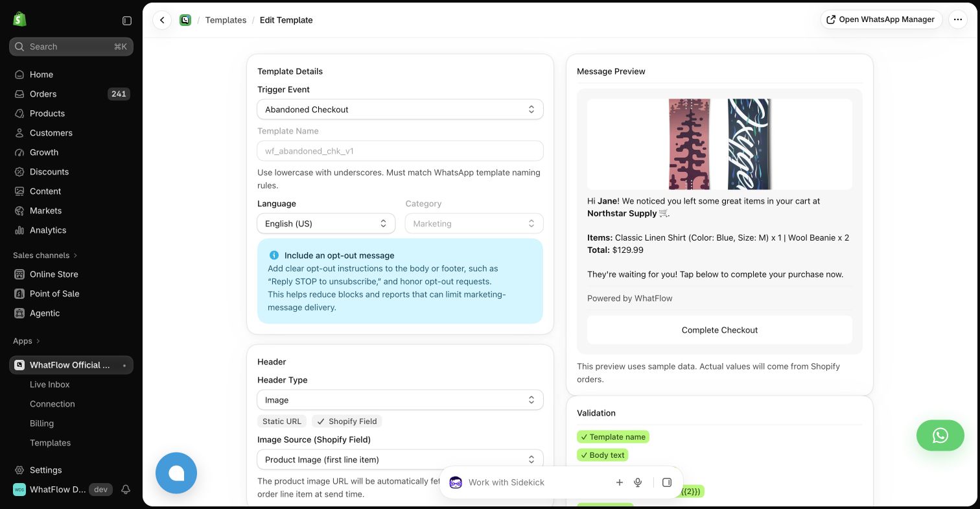Open Products in the sidebar
The width and height of the screenshot is (980, 509).
click(71, 113)
